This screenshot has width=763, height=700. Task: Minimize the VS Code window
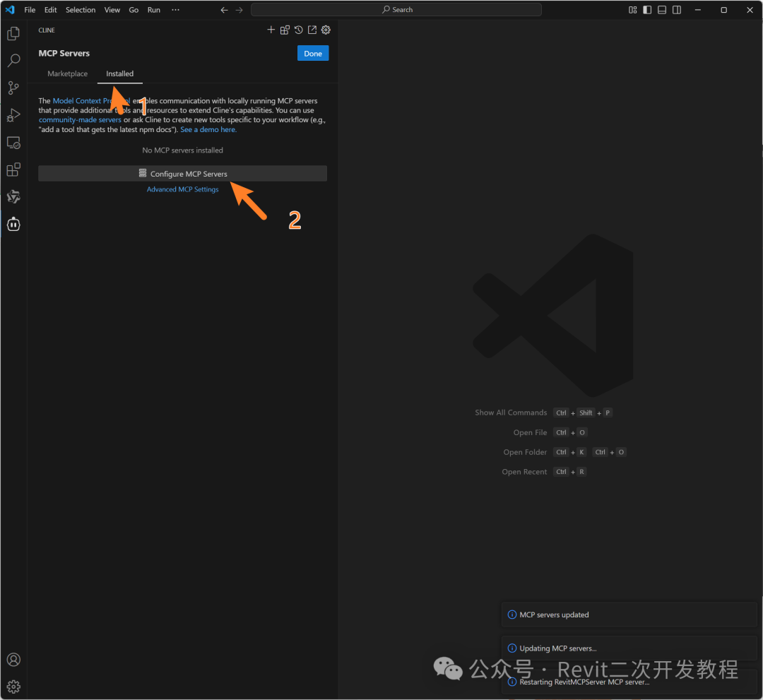point(698,10)
